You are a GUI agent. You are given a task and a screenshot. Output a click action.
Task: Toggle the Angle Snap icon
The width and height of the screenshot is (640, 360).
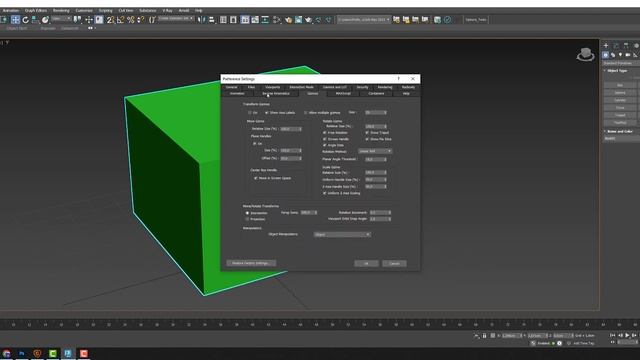coord(120,20)
